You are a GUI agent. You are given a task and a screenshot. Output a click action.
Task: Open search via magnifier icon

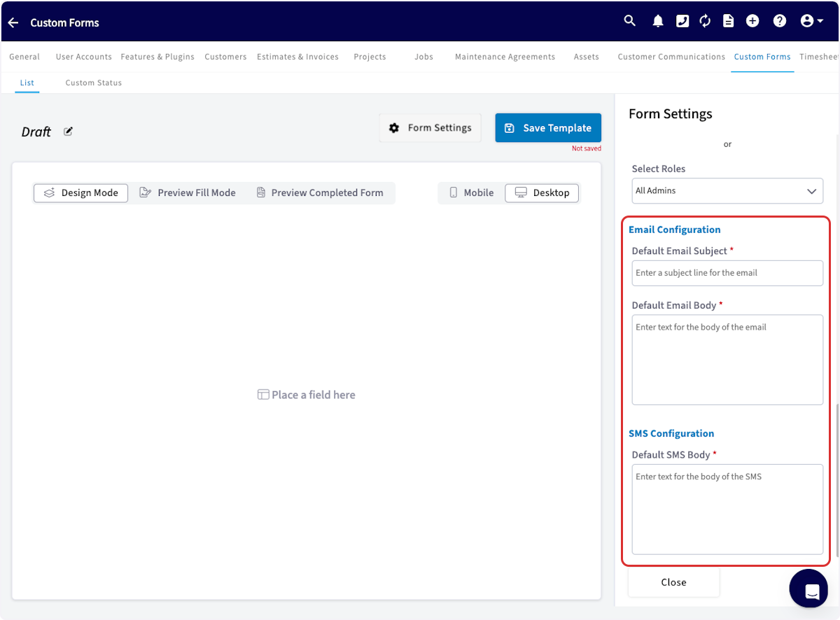pyautogui.click(x=630, y=21)
